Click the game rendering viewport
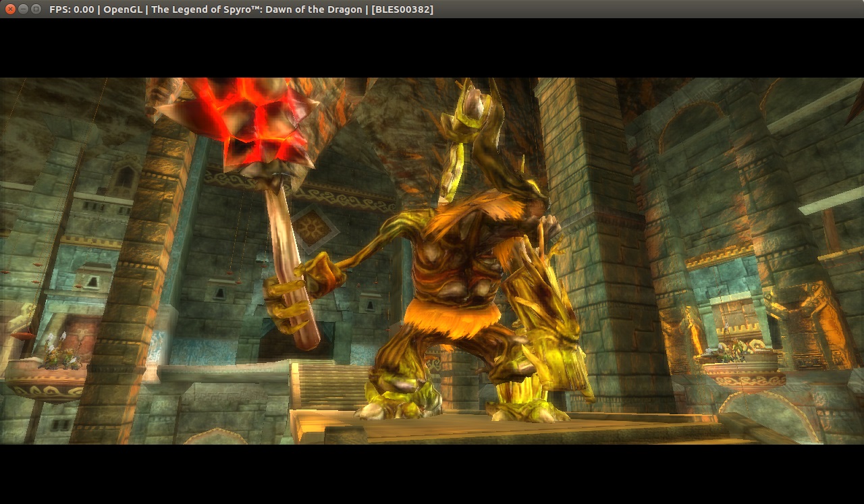 click(x=432, y=261)
